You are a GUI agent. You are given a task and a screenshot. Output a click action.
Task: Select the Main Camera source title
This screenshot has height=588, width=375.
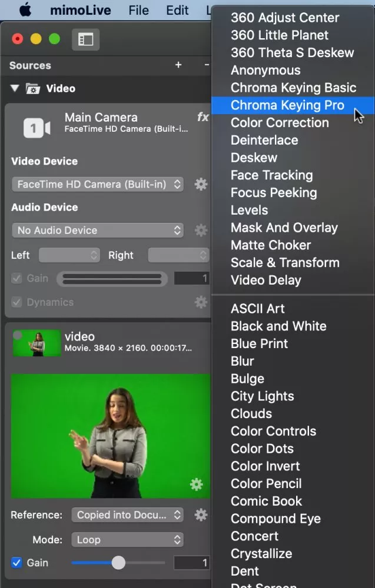coord(101,118)
